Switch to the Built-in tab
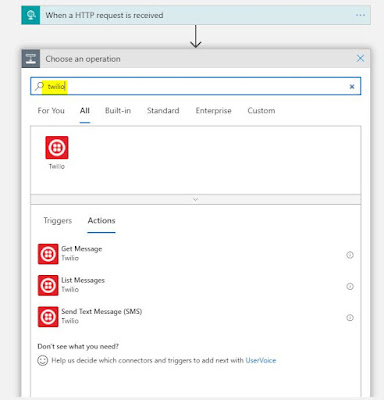Image resolution: width=384 pixels, height=400 pixels. [x=118, y=111]
